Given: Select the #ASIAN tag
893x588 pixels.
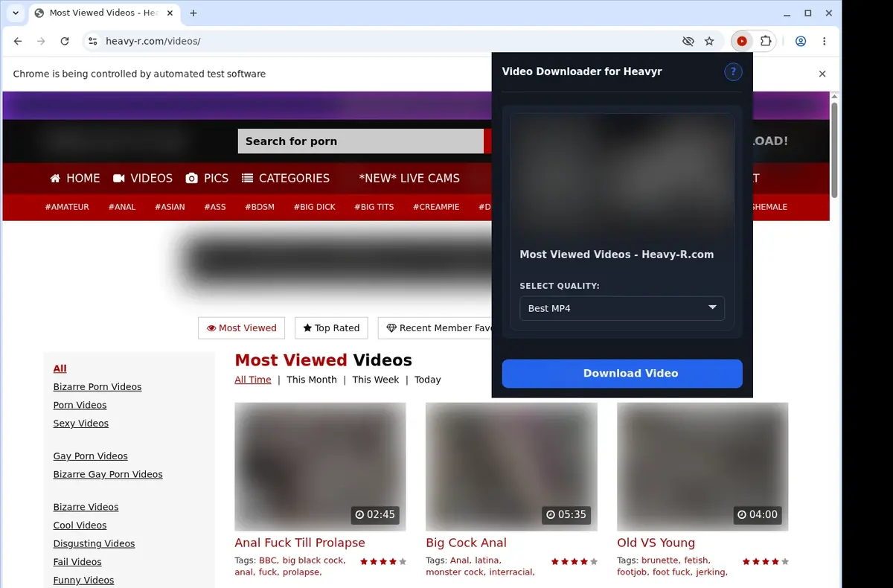Looking at the screenshot, I should coord(170,207).
